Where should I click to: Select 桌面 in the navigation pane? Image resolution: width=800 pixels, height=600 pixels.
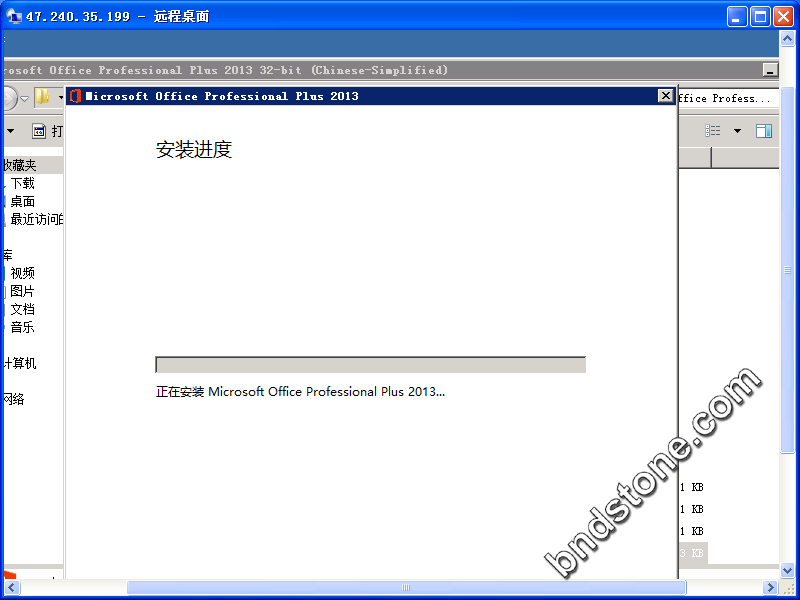[x=22, y=201]
